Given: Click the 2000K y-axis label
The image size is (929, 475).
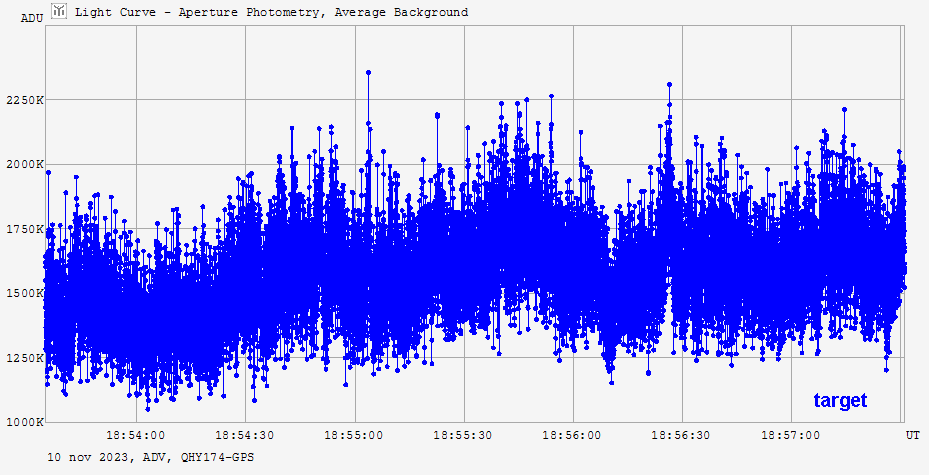Looking at the screenshot, I should [x=25, y=165].
